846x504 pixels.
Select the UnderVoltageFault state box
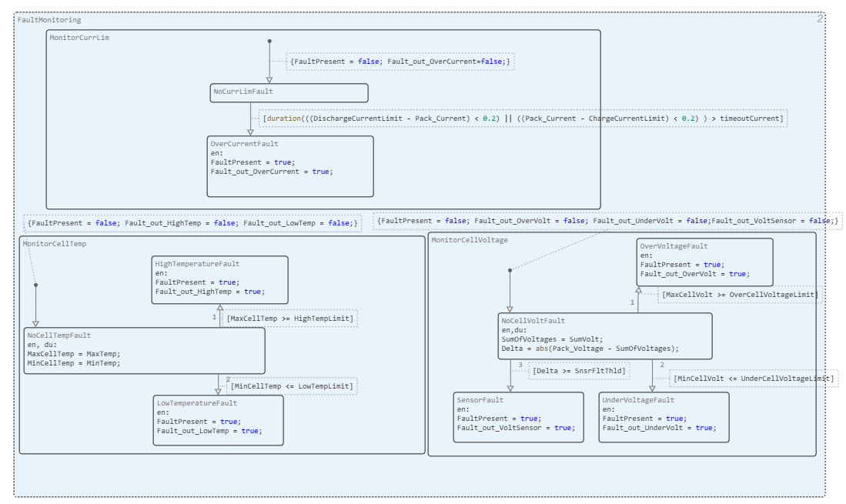664,417
